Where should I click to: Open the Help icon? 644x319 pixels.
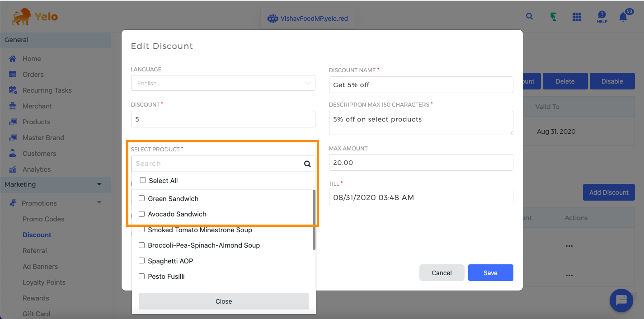pyautogui.click(x=602, y=17)
